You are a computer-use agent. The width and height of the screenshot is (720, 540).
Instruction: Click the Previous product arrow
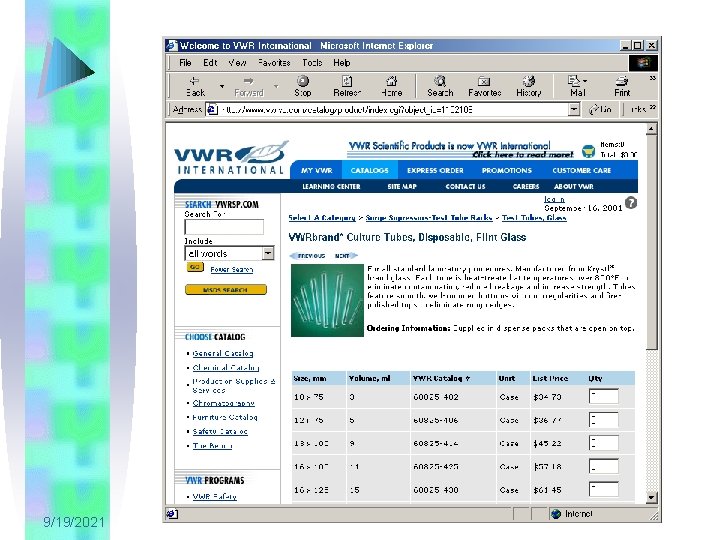307,256
